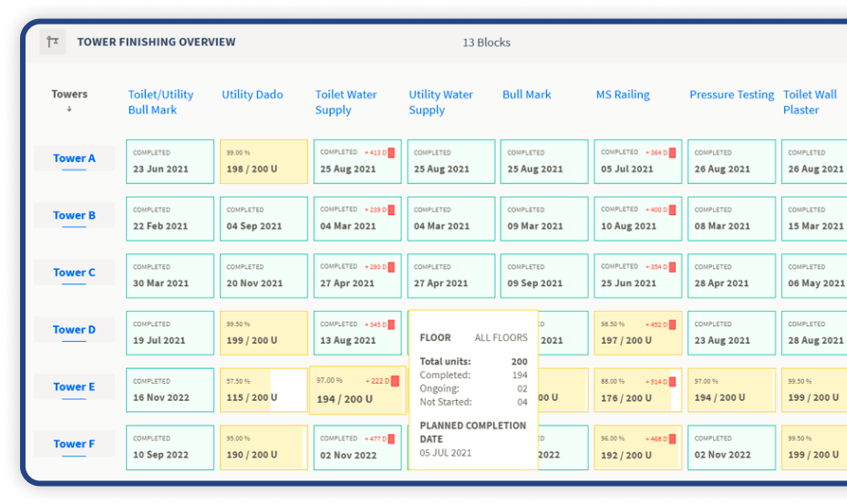Click the Toilet Wall Plaster column header

(x=810, y=102)
